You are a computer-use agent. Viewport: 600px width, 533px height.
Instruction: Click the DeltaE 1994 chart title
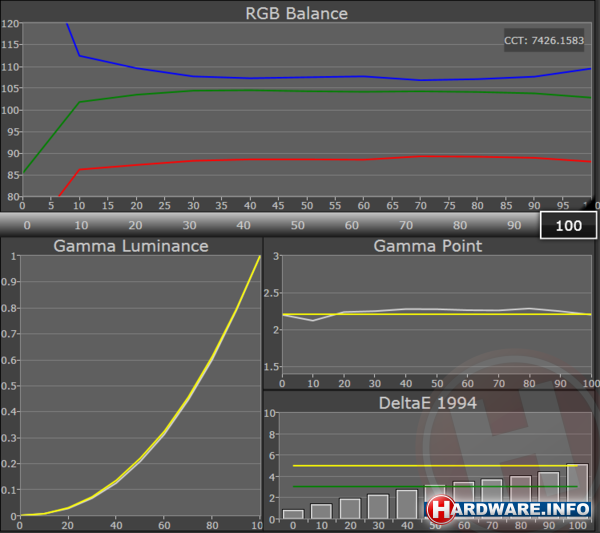pos(428,403)
